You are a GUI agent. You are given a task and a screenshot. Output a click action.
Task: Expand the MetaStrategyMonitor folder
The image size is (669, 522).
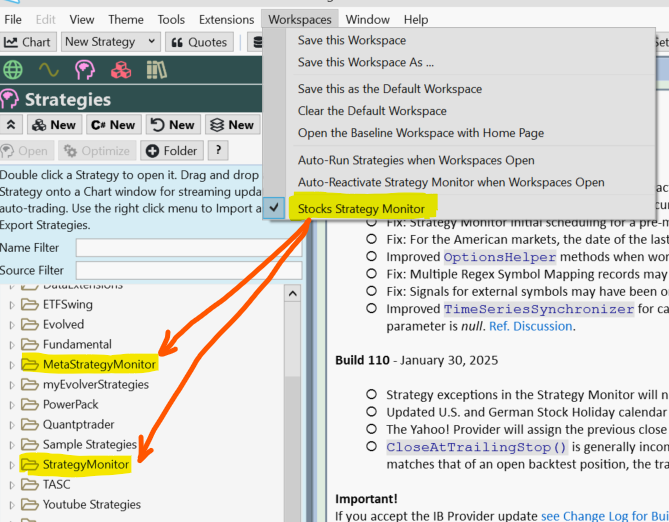pyautogui.click(x=12, y=365)
